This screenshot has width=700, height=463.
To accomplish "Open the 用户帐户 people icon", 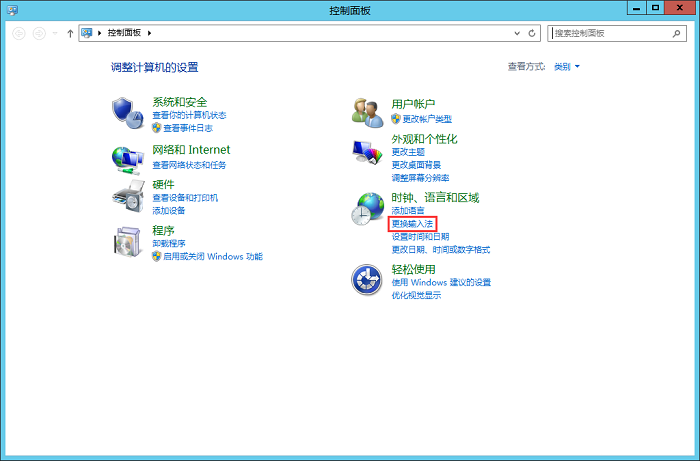I will [x=367, y=113].
